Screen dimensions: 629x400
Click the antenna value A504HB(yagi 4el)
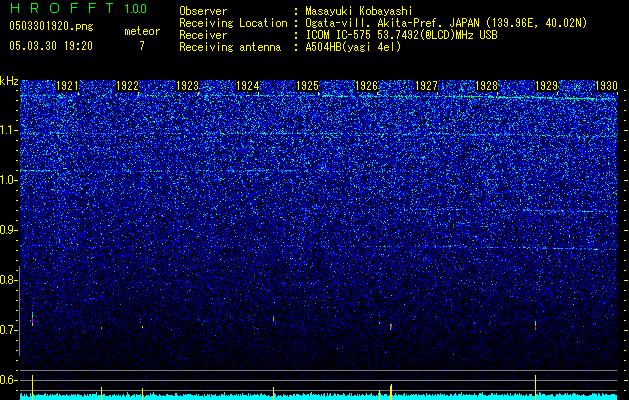coord(353,47)
